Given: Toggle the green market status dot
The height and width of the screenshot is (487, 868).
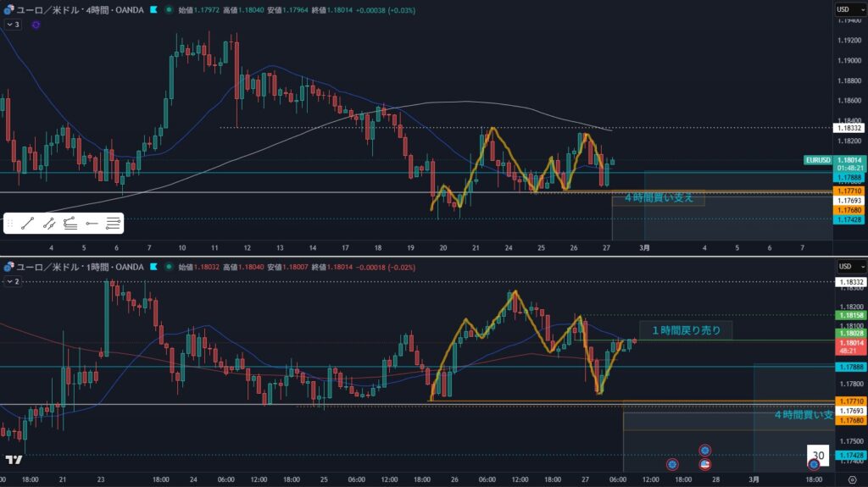Looking at the screenshot, I should (169, 10).
